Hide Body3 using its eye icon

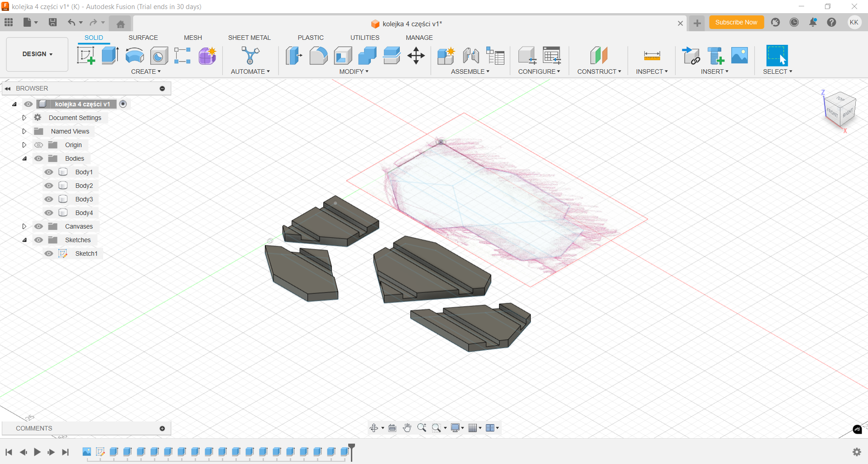point(49,199)
